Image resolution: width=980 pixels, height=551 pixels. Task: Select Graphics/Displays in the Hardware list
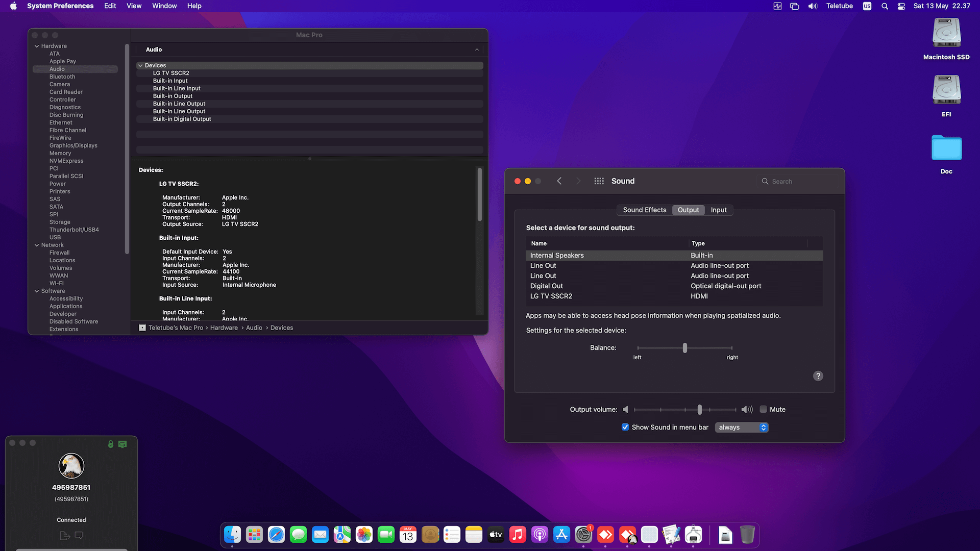click(73, 145)
